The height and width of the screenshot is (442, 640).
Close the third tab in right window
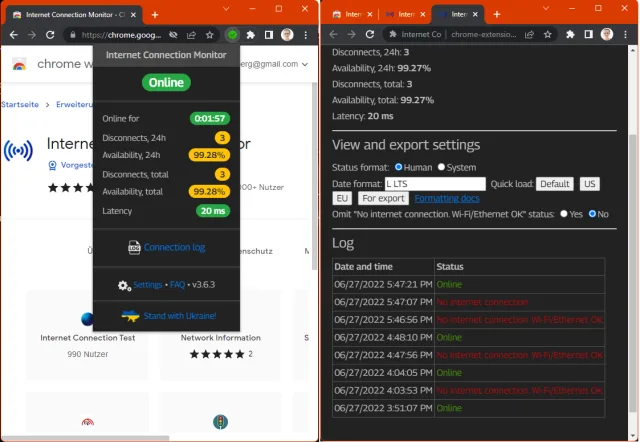tap(476, 14)
